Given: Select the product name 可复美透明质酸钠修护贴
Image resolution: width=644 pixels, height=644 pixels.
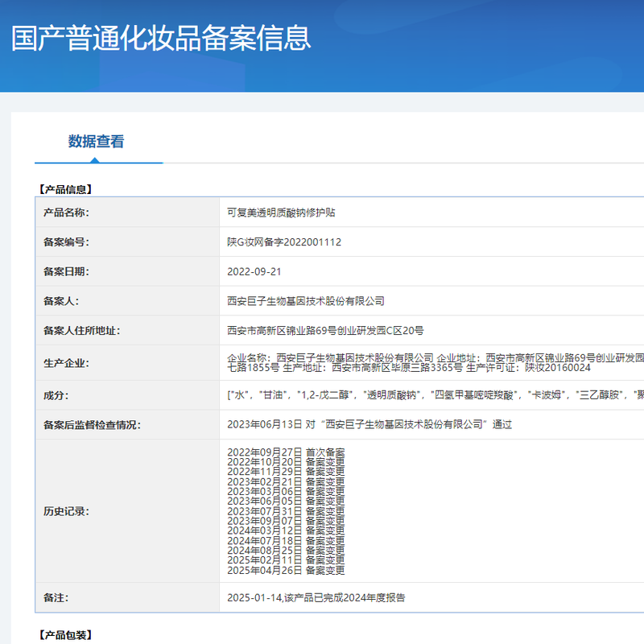Looking at the screenshot, I should (x=281, y=213).
